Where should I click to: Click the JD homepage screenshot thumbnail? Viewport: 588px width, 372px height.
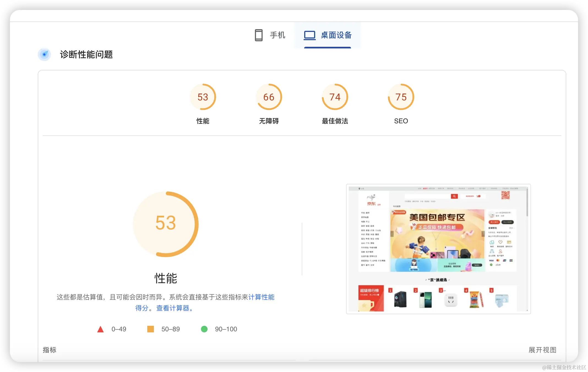438,249
